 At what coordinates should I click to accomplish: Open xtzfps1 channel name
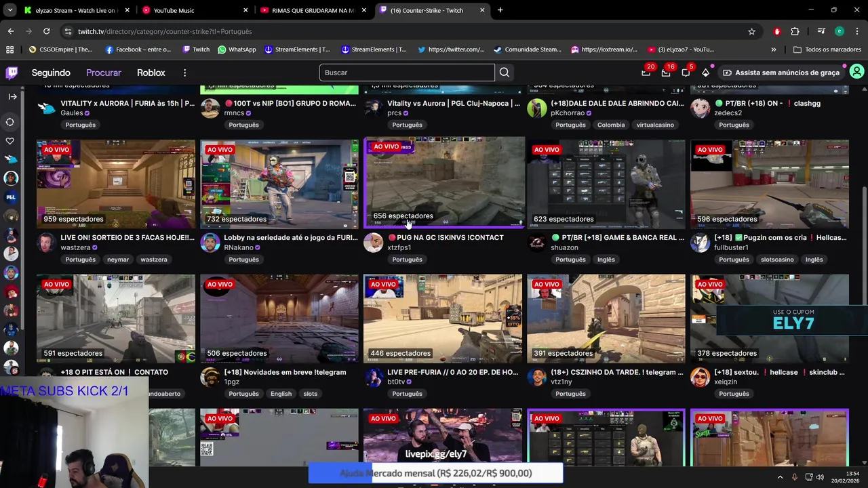click(x=399, y=248)
